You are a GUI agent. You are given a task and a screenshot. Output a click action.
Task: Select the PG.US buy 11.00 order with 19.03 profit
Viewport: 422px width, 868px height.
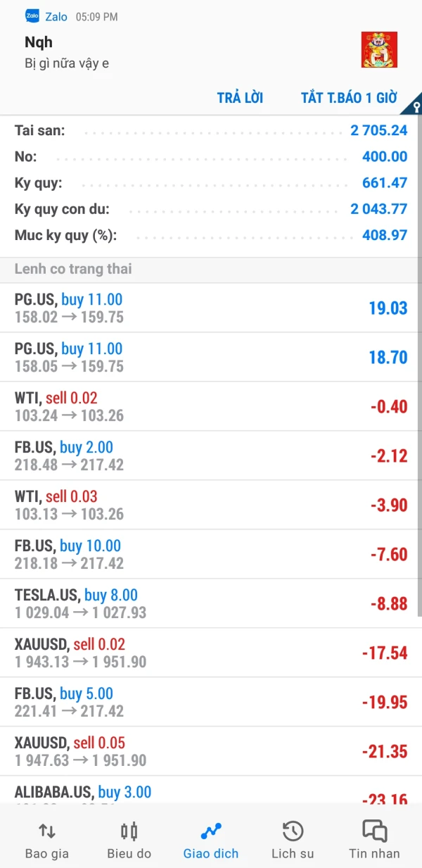tap(211, 308)
